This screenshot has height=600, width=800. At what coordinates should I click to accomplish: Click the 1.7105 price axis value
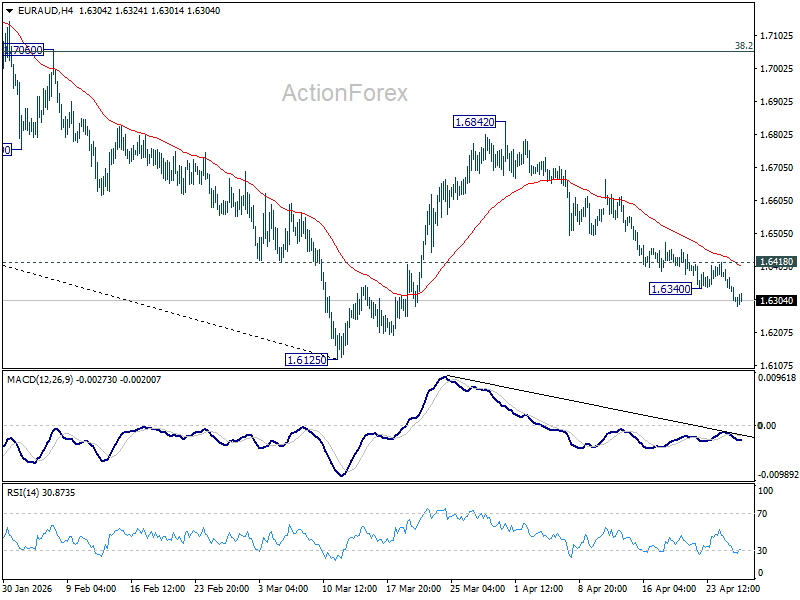click(775, 36)
